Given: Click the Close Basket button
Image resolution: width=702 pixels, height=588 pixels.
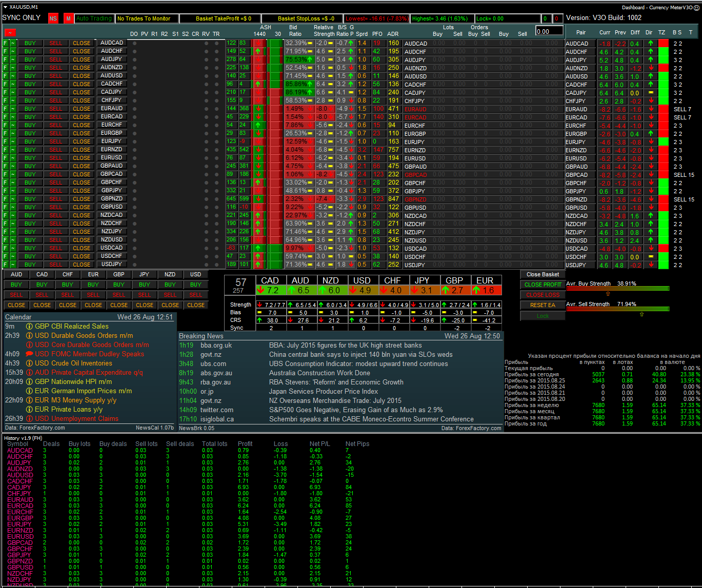Looking at the screenshot, I should (543, 274).
